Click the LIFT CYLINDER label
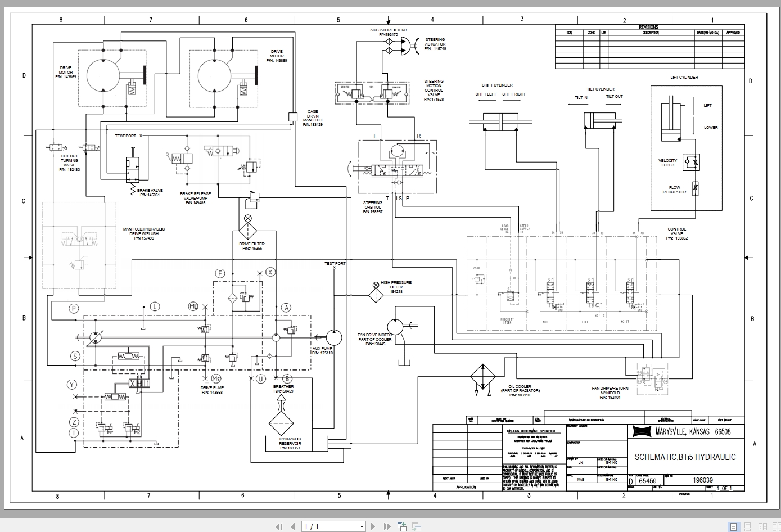 pos(684,78)
